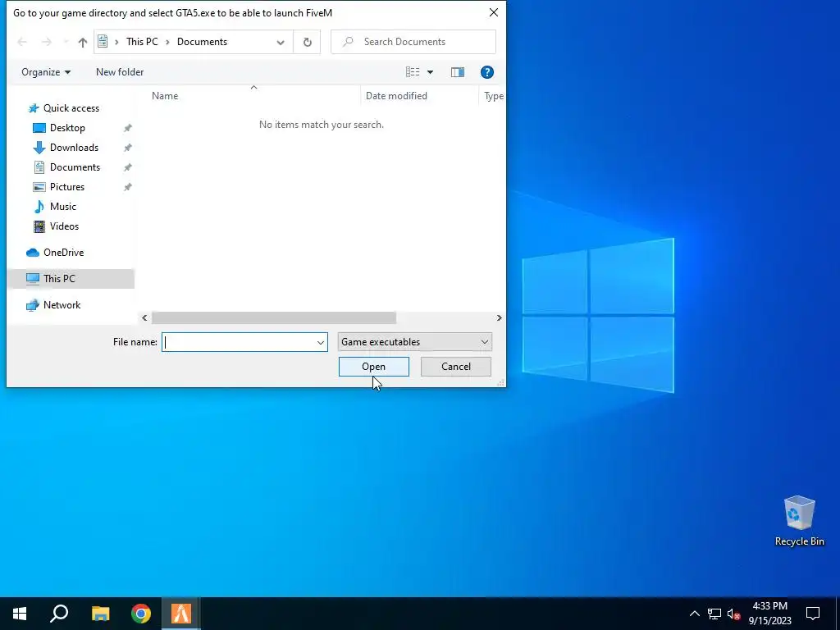Open the Organize menu
This screenshot has width=840, height=630.
point(46,72)
